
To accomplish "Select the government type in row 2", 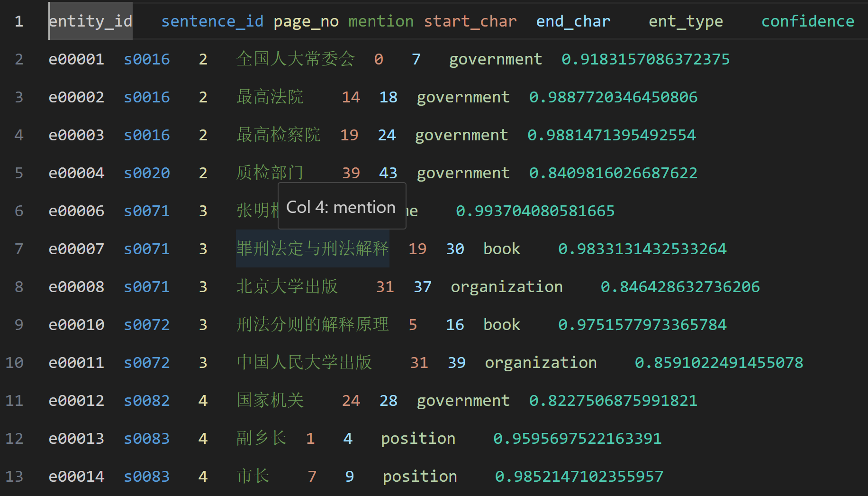I will point(495,59).
